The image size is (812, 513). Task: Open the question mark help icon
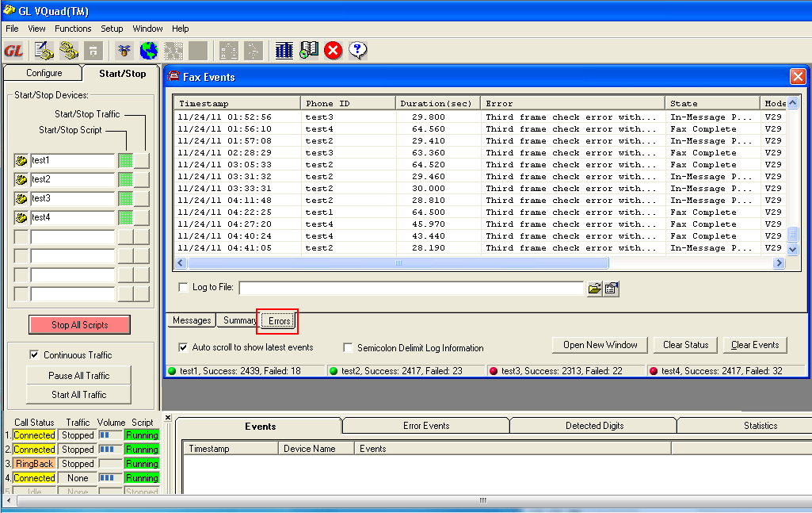point(358,51)
